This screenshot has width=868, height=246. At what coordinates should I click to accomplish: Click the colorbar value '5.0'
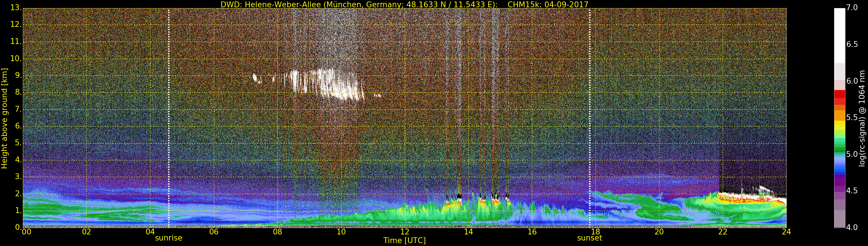point(852,154)
